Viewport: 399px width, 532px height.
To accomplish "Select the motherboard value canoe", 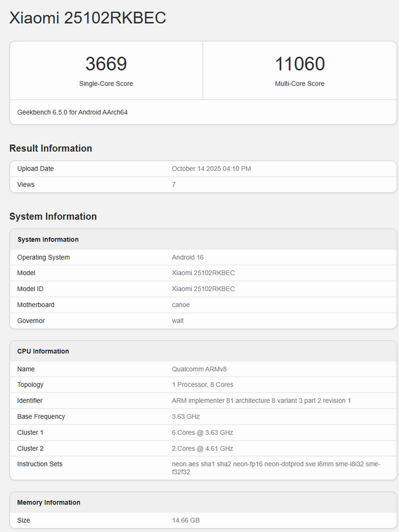I will [x=181, y=305].
